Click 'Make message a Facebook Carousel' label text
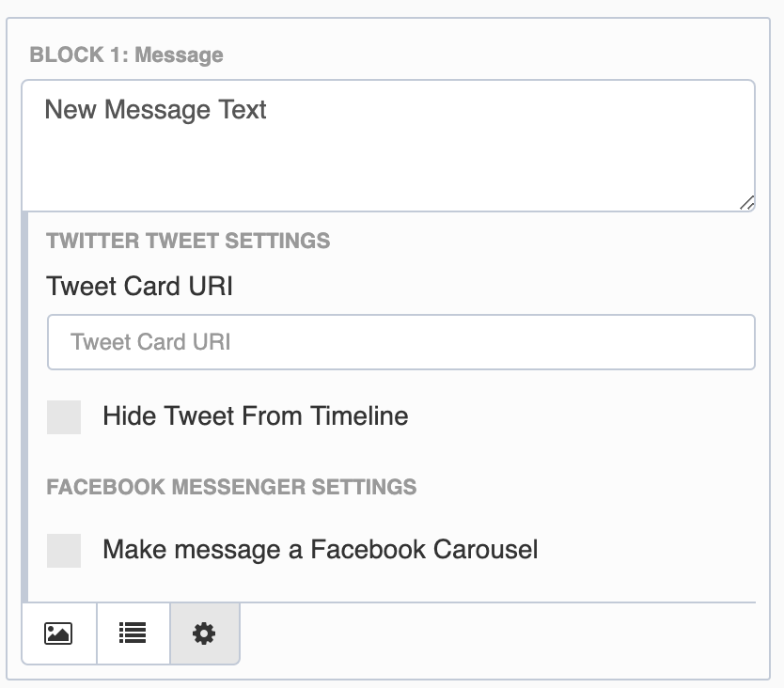The width and height of the screenshot is (784, 688). [320, 550]
